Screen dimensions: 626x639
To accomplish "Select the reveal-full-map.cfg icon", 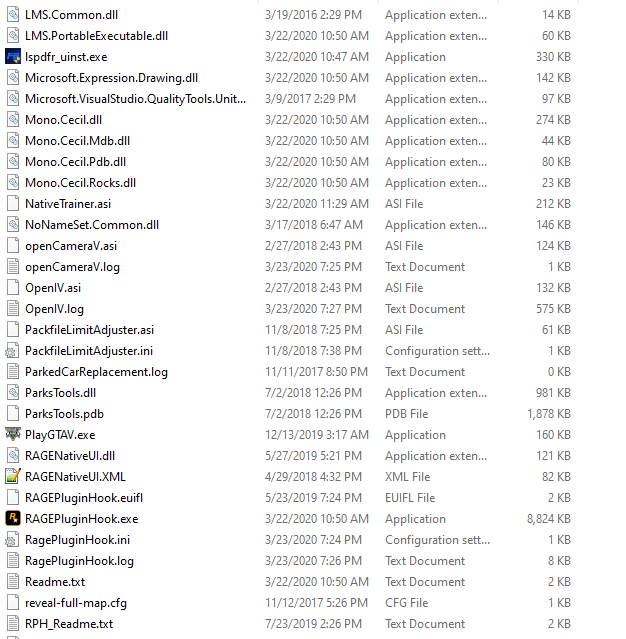I will tap(13, 602).
